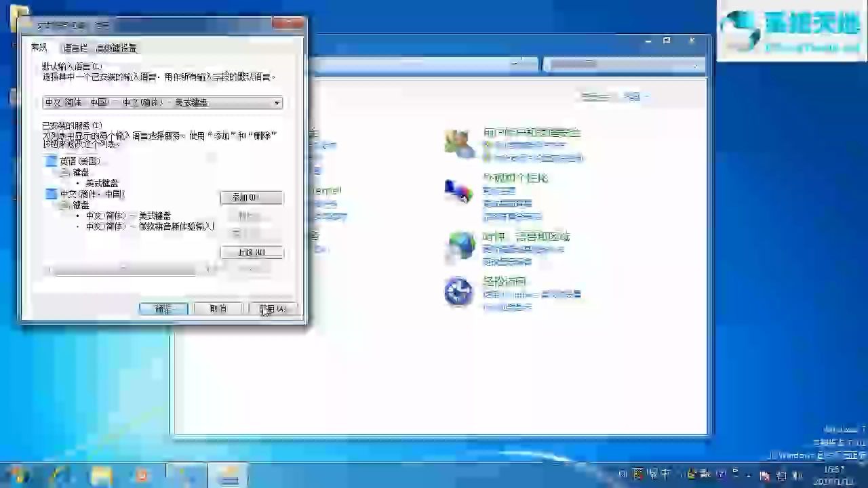Open the 时钟、语言和区域 heading link
868x488 pixels.
(x=526, y=237)
